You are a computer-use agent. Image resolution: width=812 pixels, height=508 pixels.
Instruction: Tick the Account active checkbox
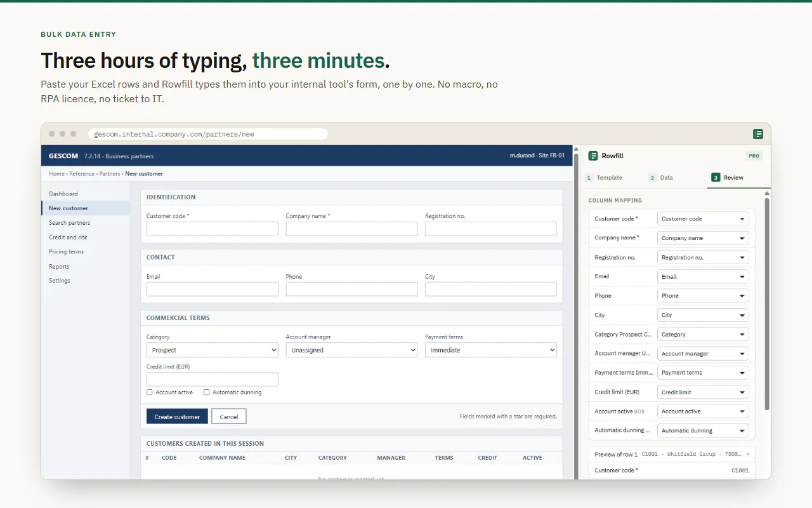(x=150, y=392)
